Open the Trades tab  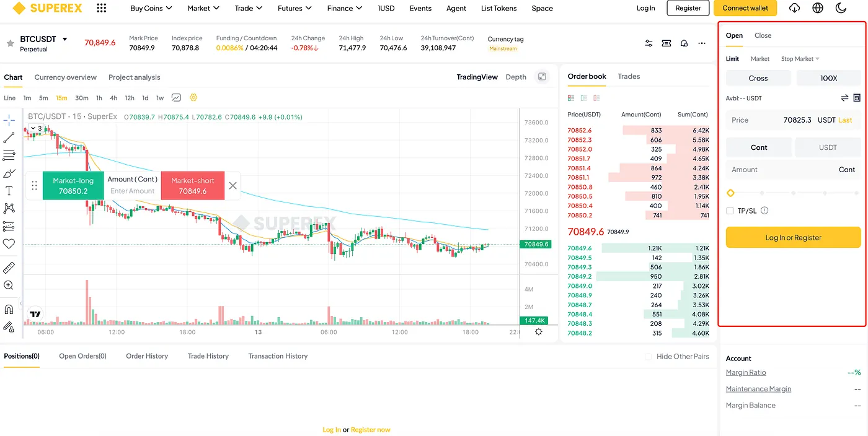[629, 76]
